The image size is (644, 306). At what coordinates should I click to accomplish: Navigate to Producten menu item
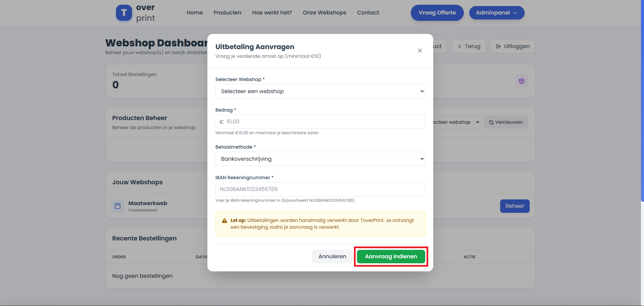227,13
